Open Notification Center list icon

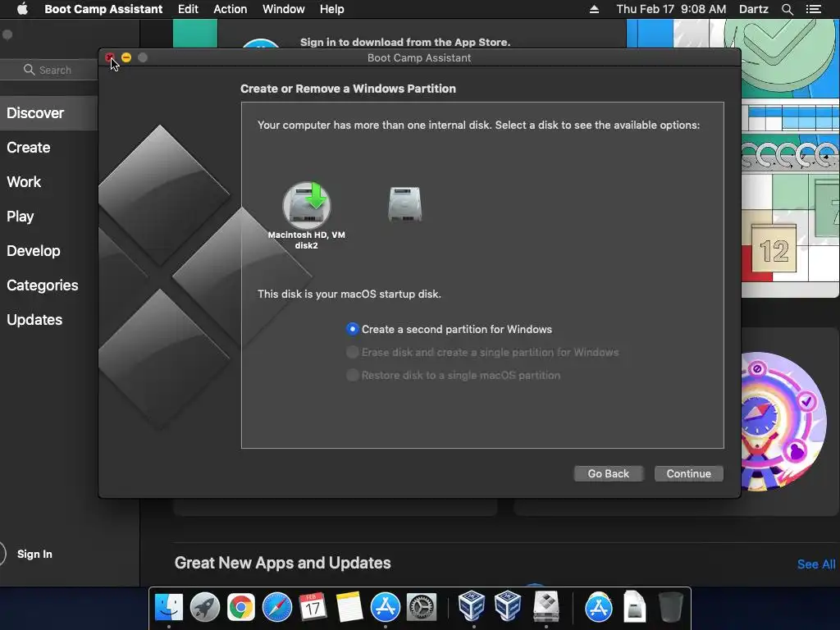[x=813, y=9]
